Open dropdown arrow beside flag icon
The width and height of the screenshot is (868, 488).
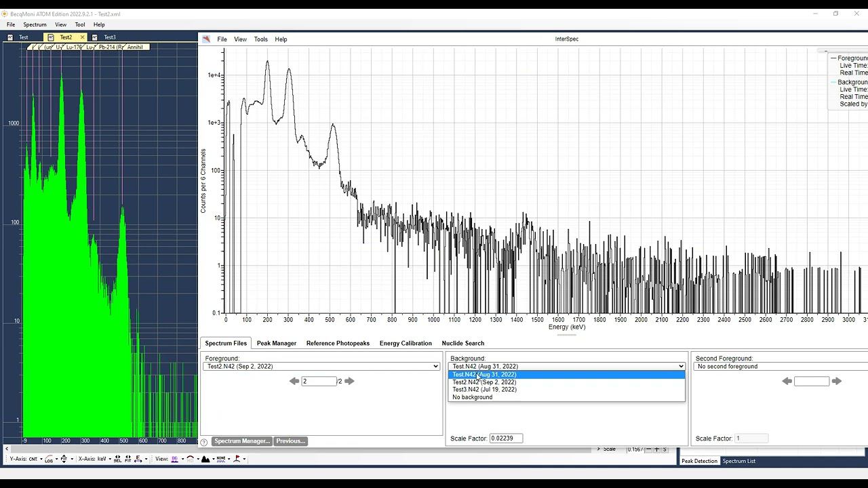click(x=244, y=459)
